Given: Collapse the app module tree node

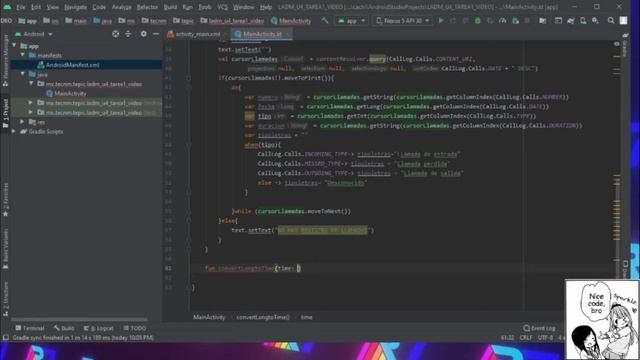Looking at the screenshot, I should tap(15, 45).
